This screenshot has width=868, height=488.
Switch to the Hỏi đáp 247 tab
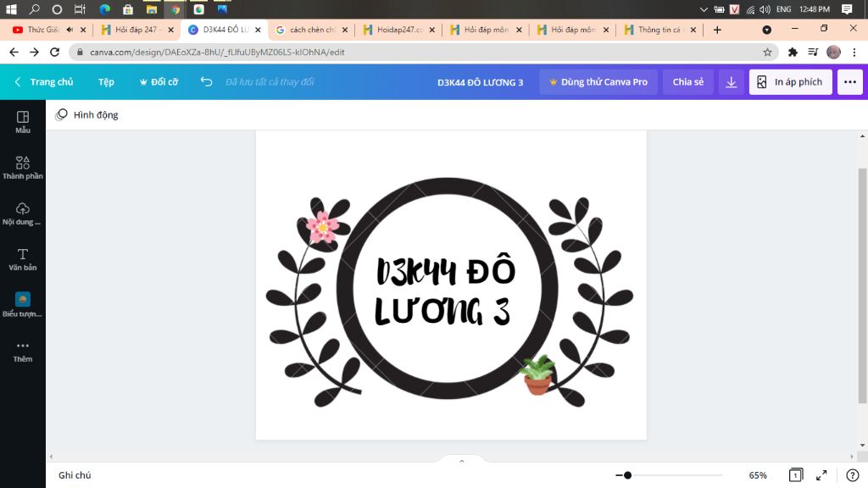point(136,30)
